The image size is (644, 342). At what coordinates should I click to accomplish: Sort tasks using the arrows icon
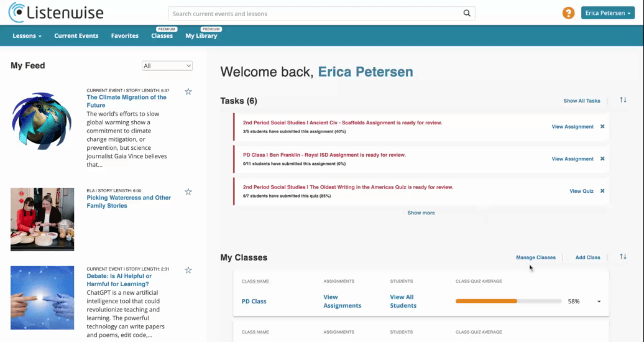click(x=623, y=100)
